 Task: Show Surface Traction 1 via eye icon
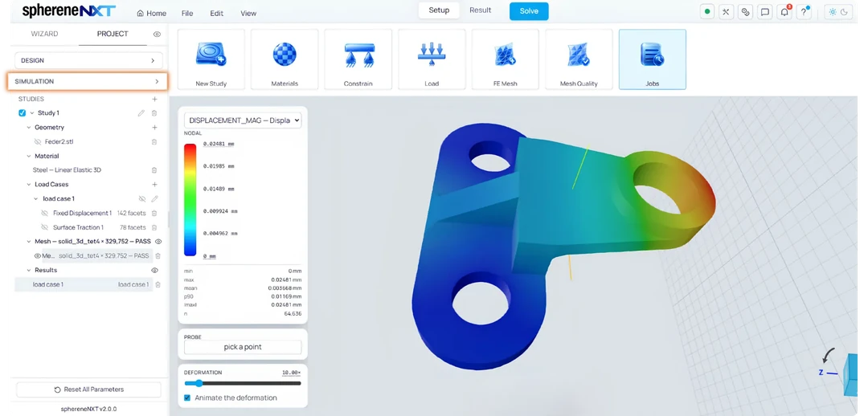pos(45,227)
